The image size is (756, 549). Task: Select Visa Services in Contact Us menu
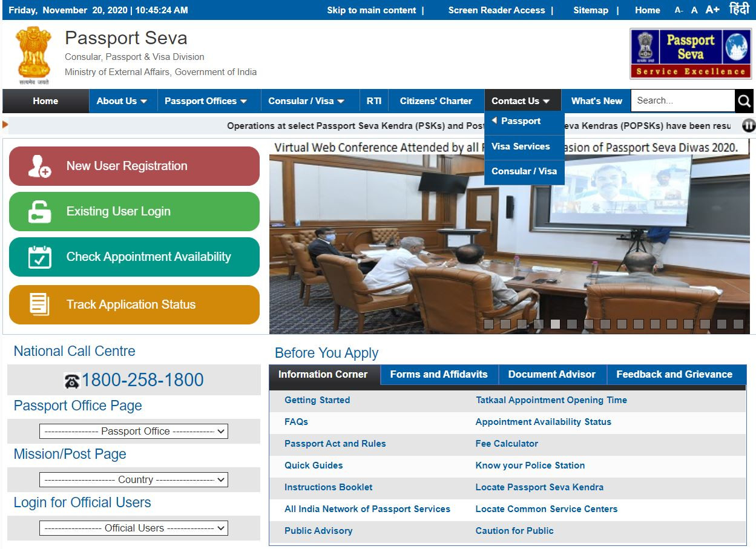(521, 146)
